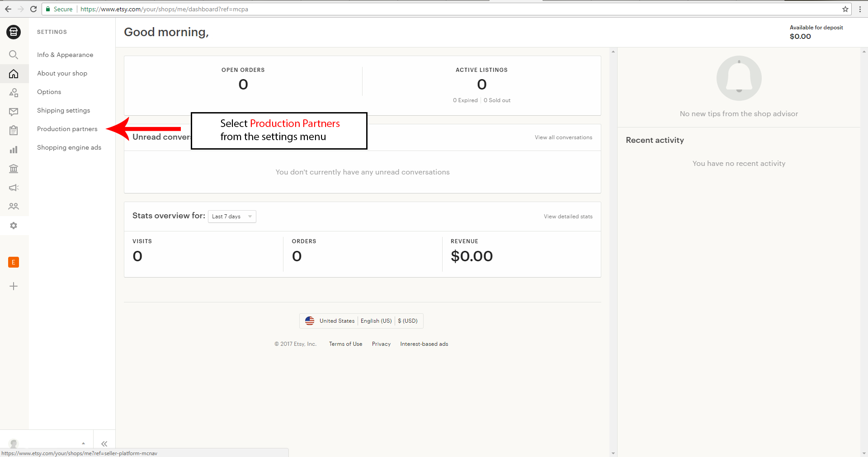
Task: Click the search magnifier icon in sidebar
Action: click(x=14, y=55)
